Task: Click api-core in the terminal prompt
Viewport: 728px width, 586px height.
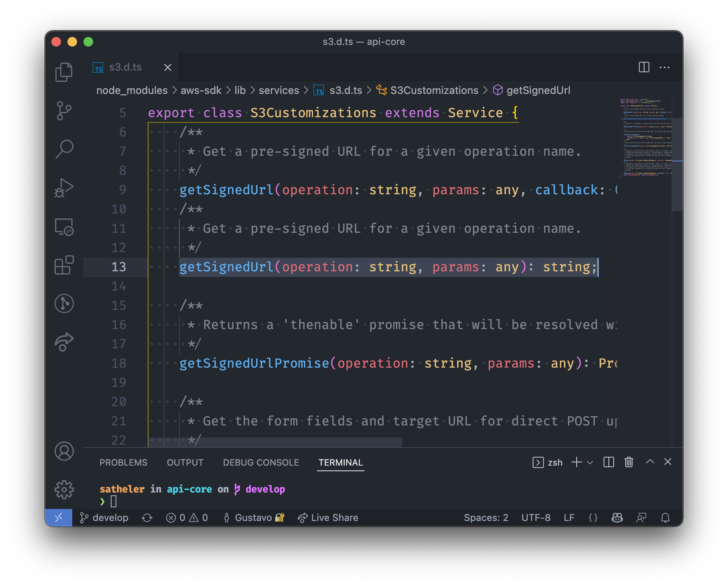Action: [x=189, y=489]
